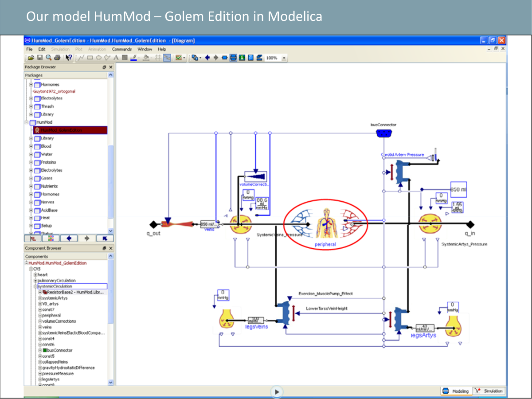
Task: Open the Commands menu
Action: (x=121, y=49)
